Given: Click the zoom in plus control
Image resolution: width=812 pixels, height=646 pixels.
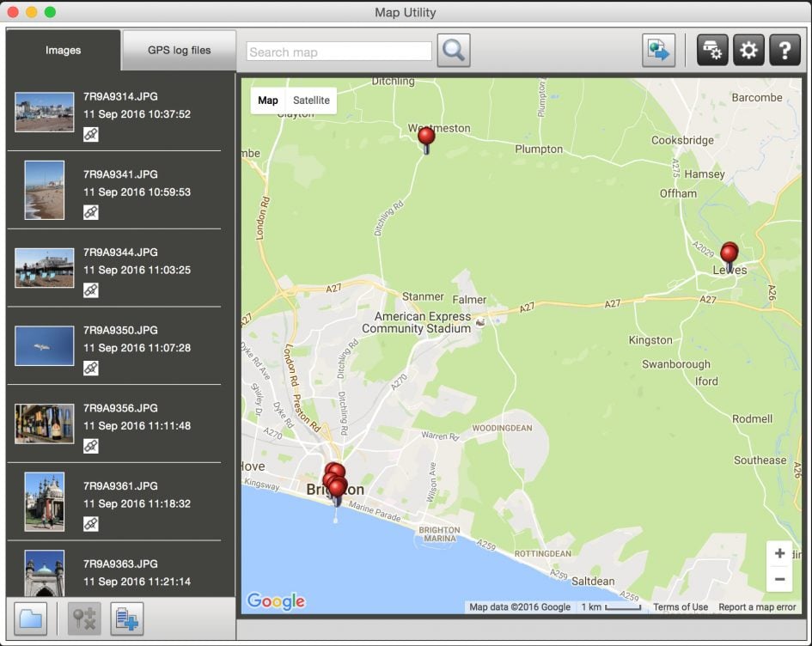Looking at the screenshot, I should pyautogui.click(x=779, y=553).
